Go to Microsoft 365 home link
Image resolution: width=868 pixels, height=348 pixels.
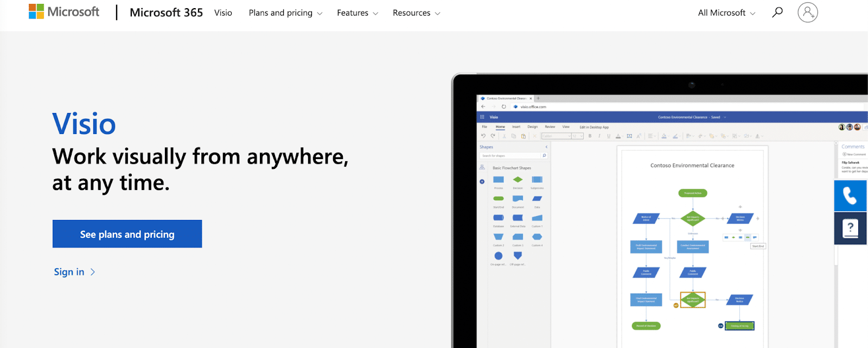click(x=166, y=12)
